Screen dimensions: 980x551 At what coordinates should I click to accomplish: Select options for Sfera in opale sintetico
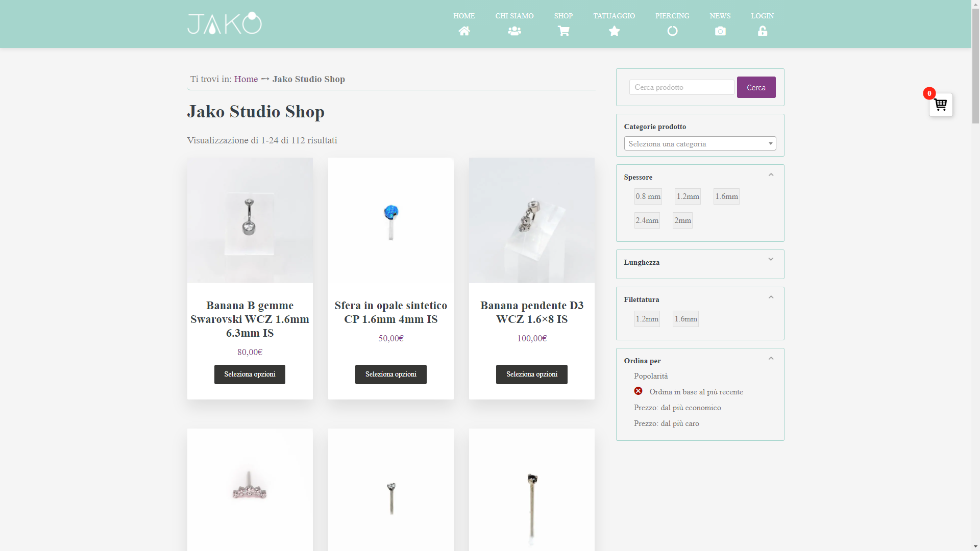click(x=390, y=374)
